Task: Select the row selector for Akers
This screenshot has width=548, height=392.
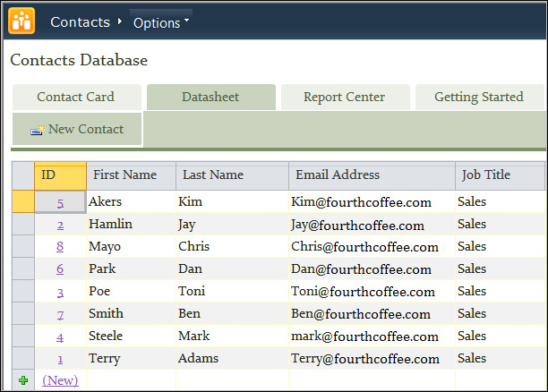Action: tap(22, 202)
